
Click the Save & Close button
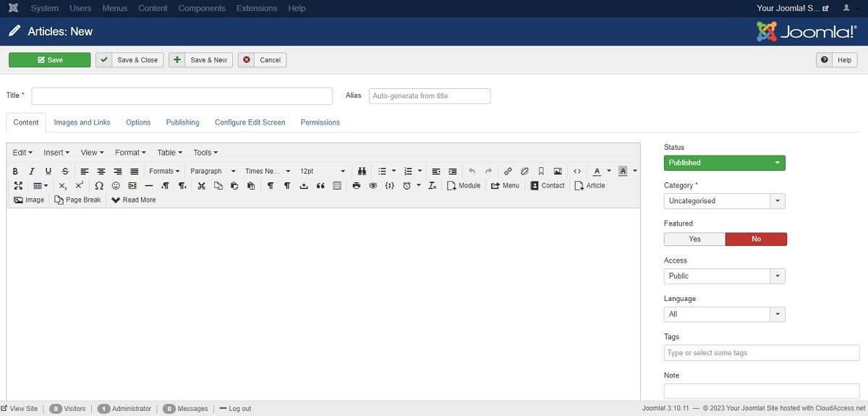[130, 60]
